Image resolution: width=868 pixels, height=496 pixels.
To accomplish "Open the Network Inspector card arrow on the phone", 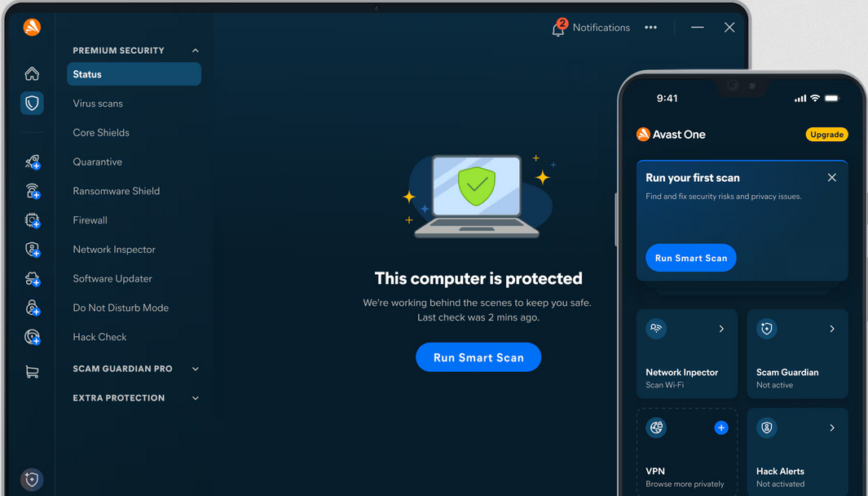I will 721,329.
